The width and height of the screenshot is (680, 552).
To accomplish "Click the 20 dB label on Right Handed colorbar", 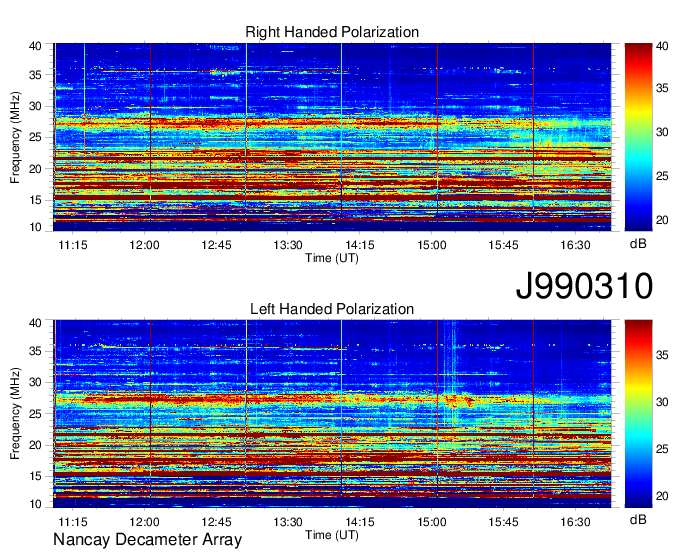I will pos(662,220).
